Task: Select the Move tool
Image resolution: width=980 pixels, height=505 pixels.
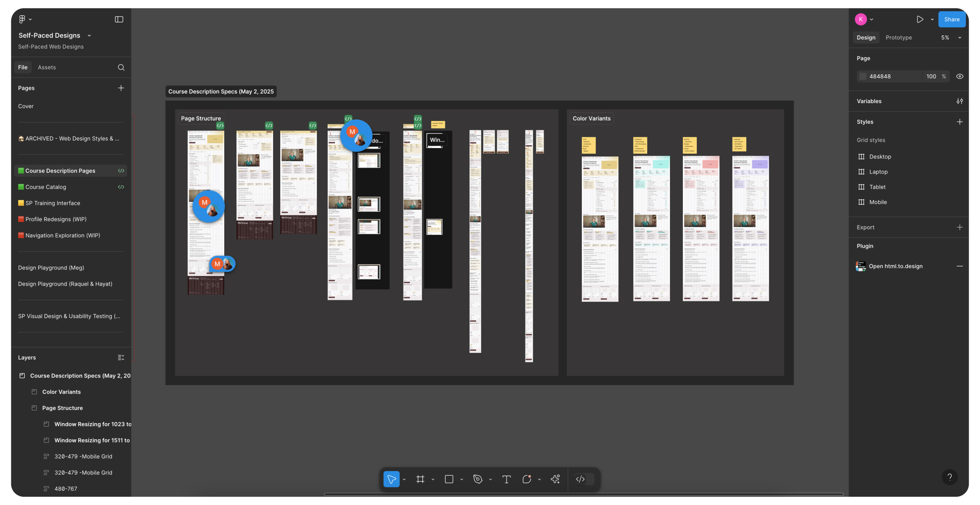Action: (x=391, y=479)
